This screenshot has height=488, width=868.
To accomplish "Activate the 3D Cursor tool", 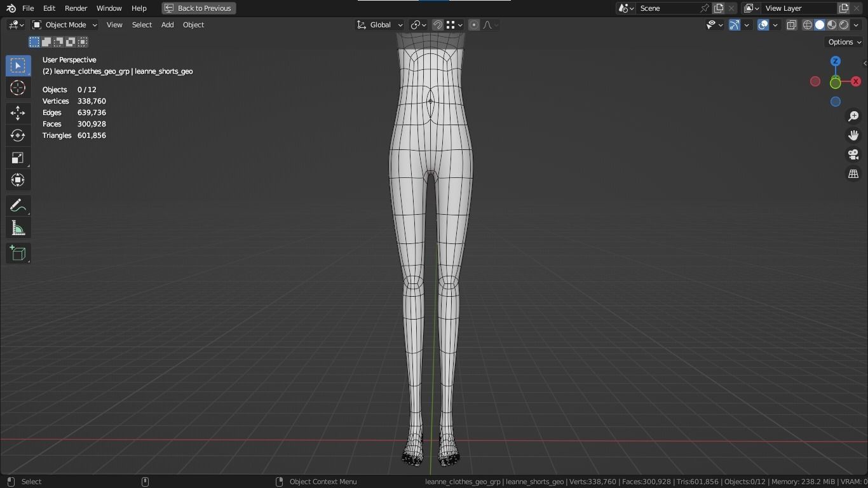I will 18,88.
